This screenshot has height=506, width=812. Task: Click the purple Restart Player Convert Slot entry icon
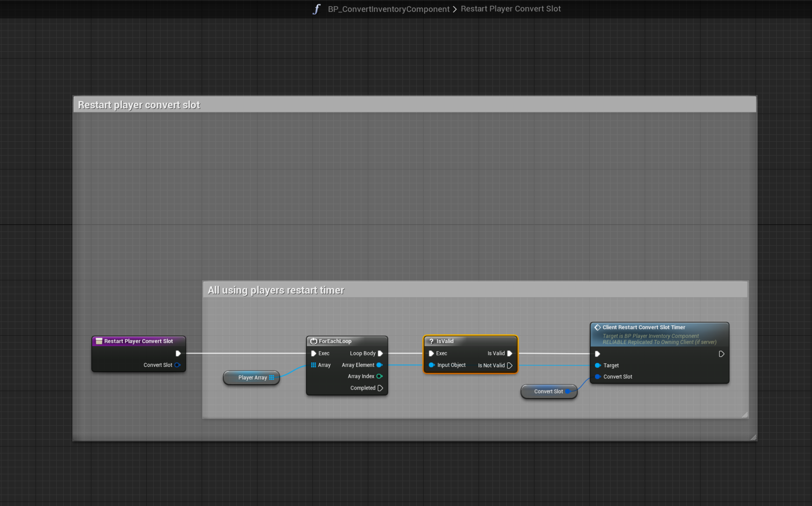point(99,341)
